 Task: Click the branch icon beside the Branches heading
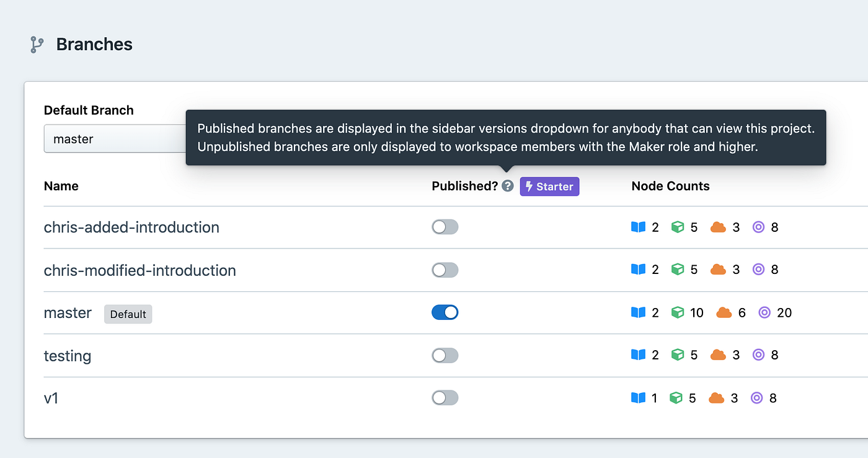click(x=35, y=44)
